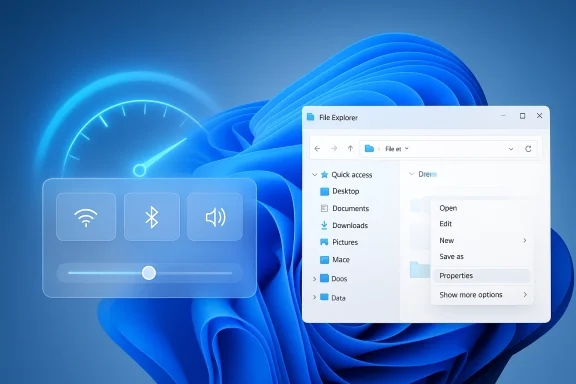Minimize the File Explorer window

504,116
